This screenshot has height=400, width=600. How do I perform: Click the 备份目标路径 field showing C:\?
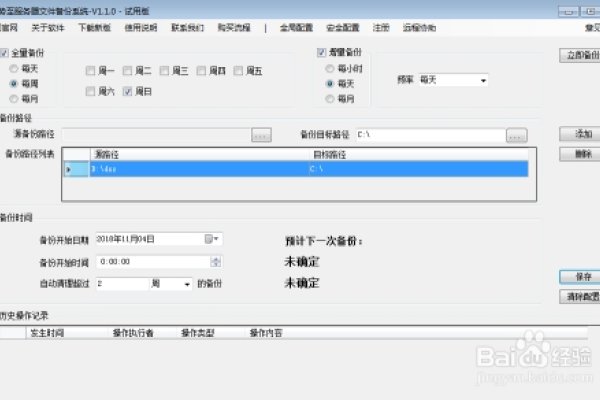click(x=430, y=135)
